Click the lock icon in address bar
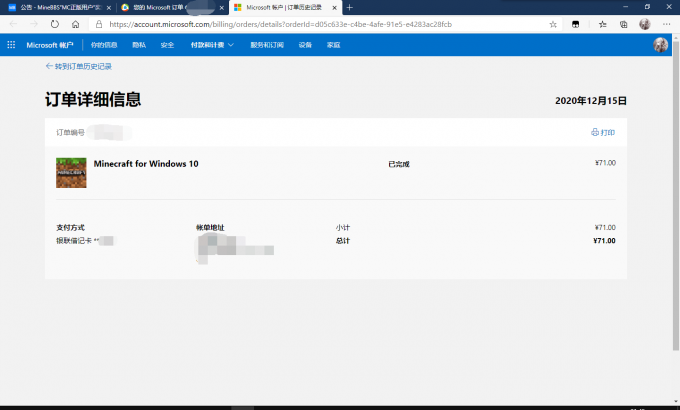Image resolution: width=680 pixels, height=410 pixels. [x=99, y=24]
